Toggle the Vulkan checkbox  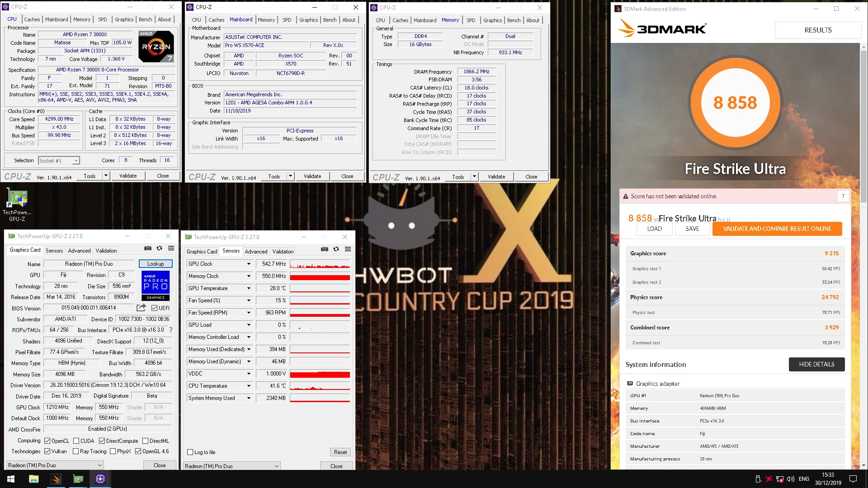tap(47, 451)
